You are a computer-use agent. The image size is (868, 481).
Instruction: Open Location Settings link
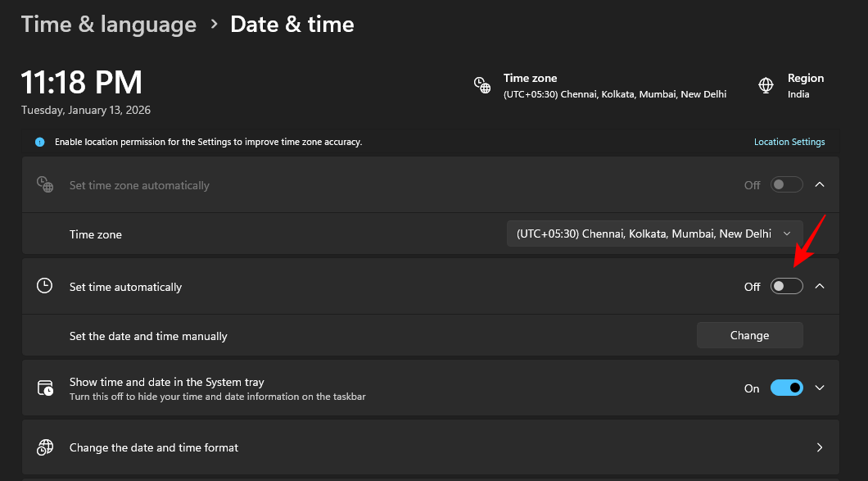click(789, 142)
